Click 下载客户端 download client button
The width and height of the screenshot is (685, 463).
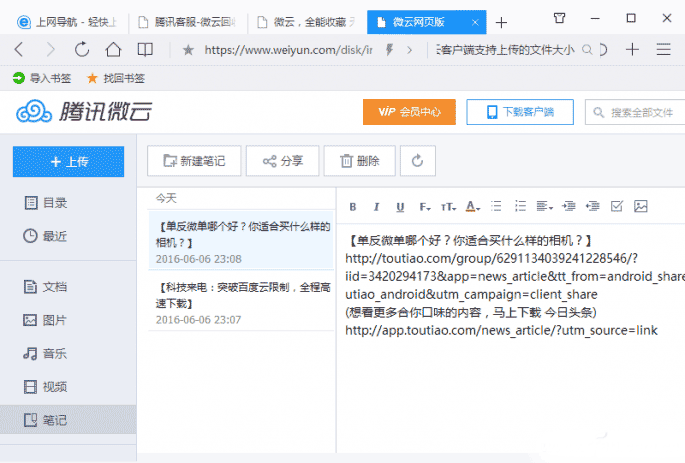(520, 112)
